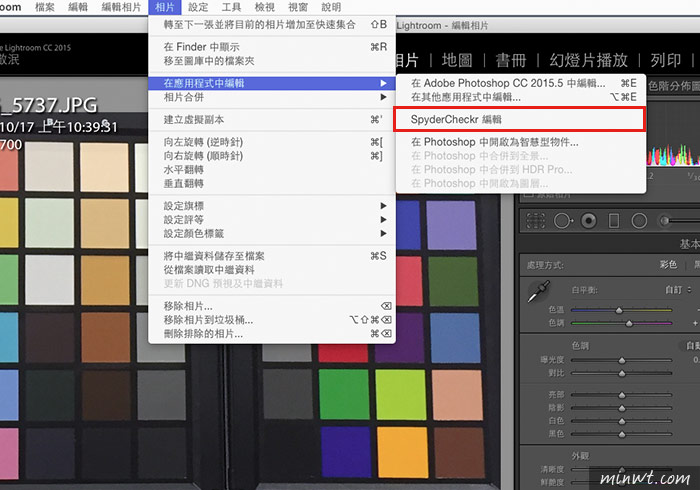The image size is (700, 490).
Task: Adjust the 白色 slider handle
Action: coord(622,421)
